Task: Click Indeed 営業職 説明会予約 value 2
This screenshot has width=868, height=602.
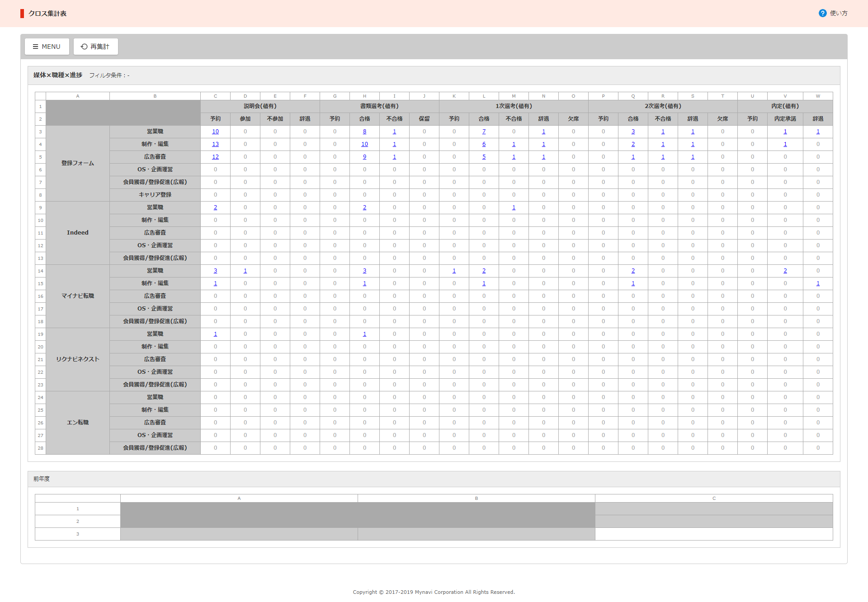Action: 215,207
